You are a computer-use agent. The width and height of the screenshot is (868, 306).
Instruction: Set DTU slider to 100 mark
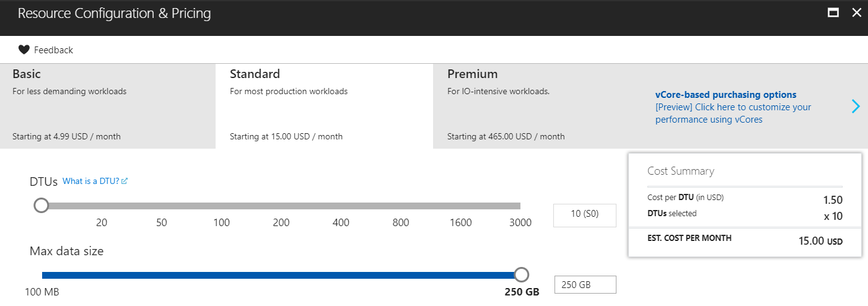pos(222,206)
